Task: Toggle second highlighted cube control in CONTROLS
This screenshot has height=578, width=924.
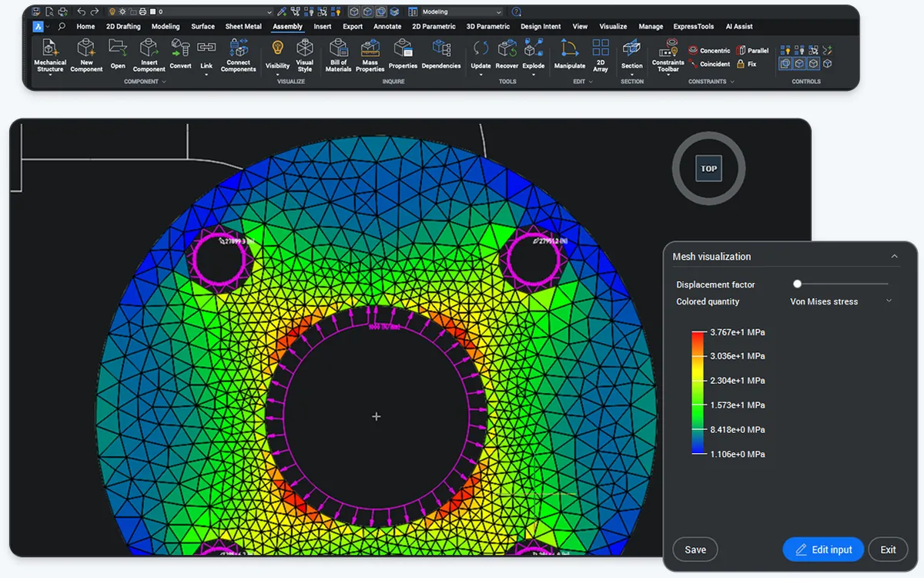Action: pyautogui.click(x=799, y=64)
